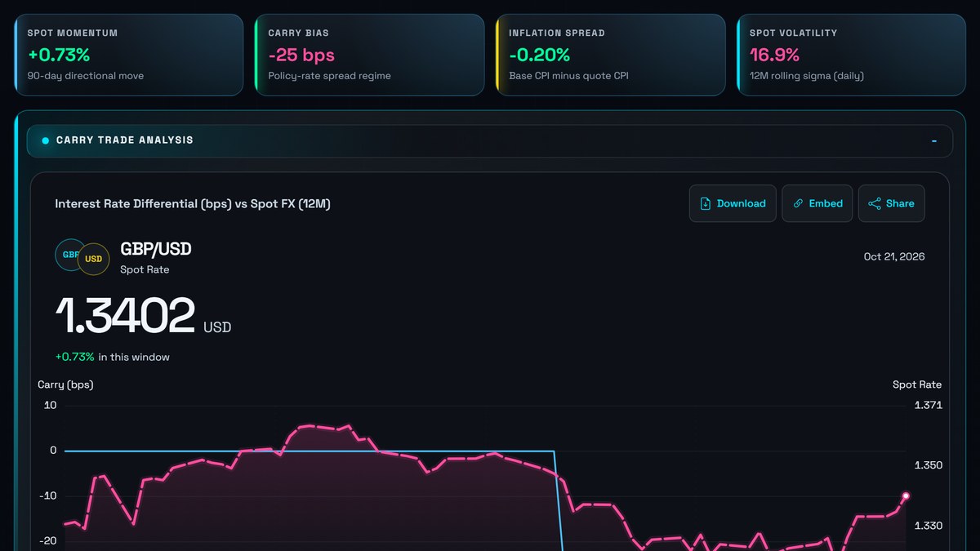Viewport: 980px width, 551px height.
Task: Click the 1.371 axis tick label
Action: (929, 405)
